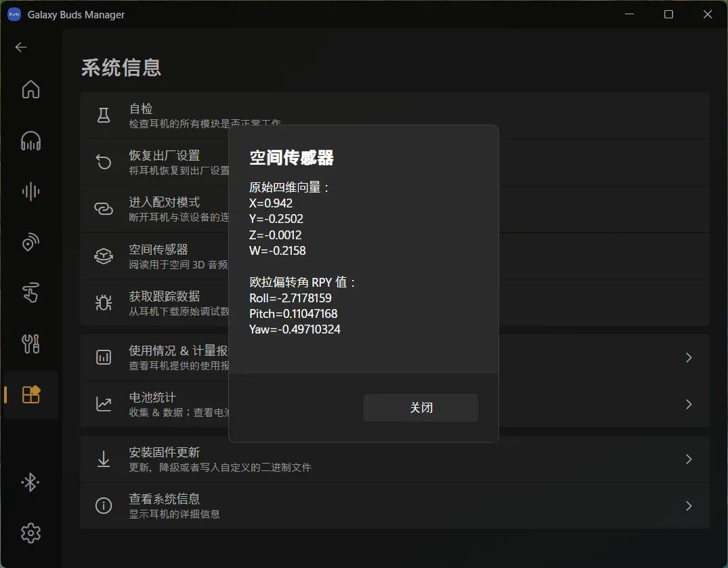This screenshot has width=728, height=568.
Task: Select 恢复出厂设置 factory reset entry
Action: click(x=395, y=162)
